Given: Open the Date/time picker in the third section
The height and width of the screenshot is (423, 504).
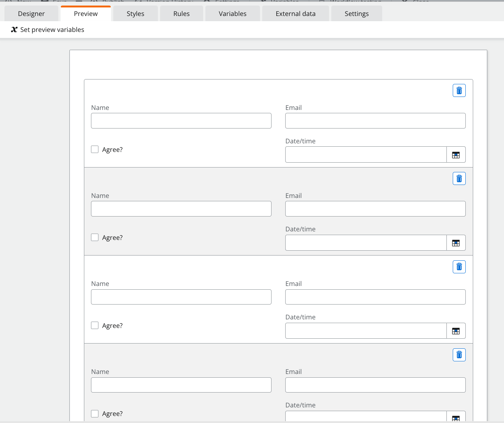Looking at the screenshot, I should (456, 331).
